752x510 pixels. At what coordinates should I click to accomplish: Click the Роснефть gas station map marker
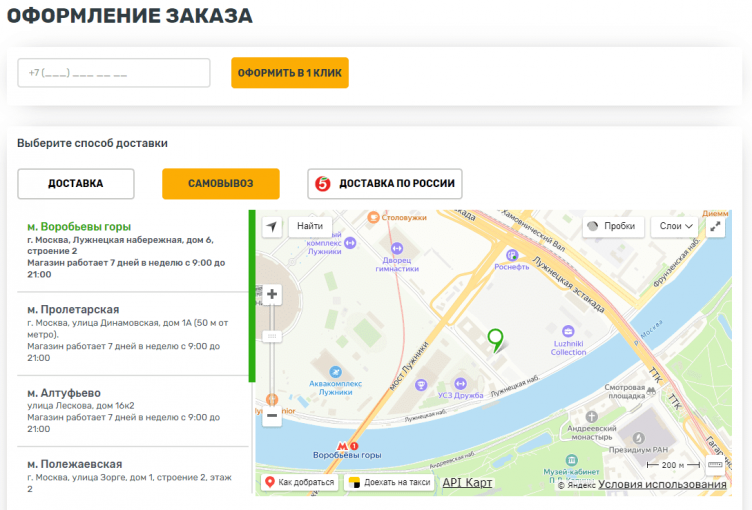pos(512,255)
